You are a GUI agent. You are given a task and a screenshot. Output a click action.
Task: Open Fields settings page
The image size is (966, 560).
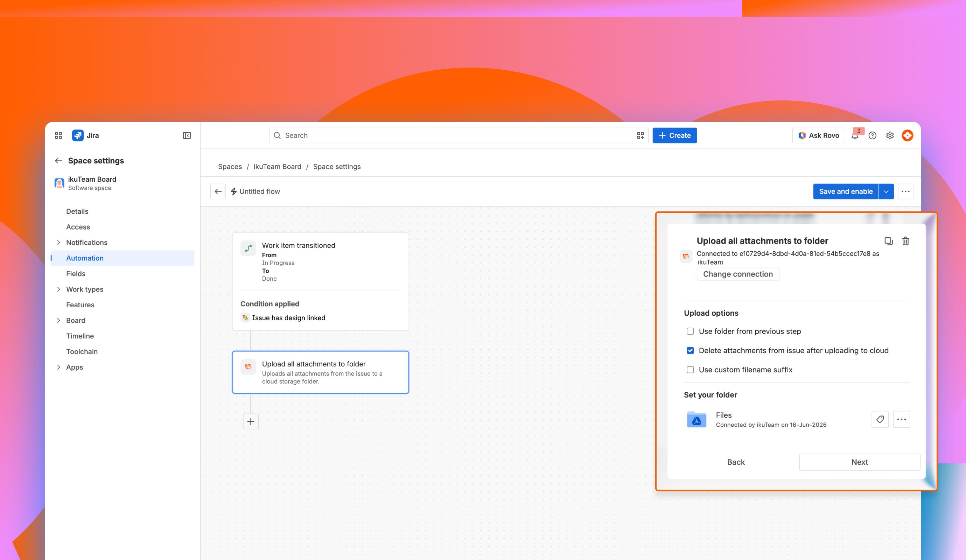(76, 274)
